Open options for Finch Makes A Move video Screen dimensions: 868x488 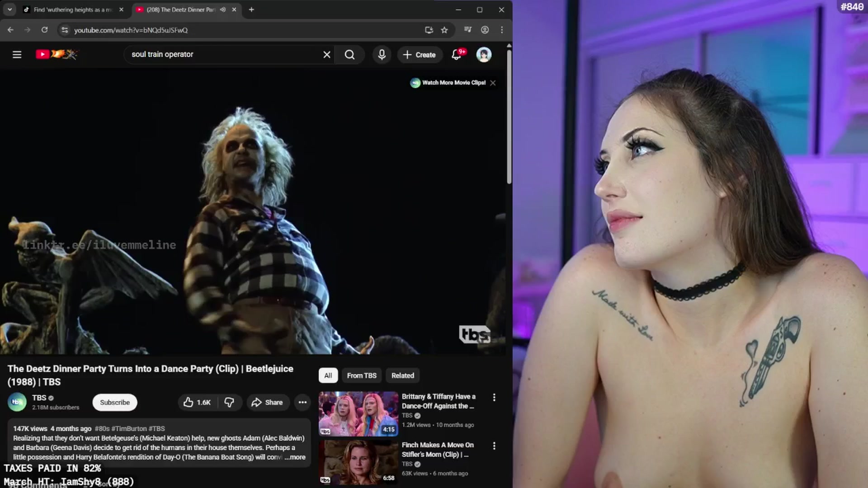[494, 446]
